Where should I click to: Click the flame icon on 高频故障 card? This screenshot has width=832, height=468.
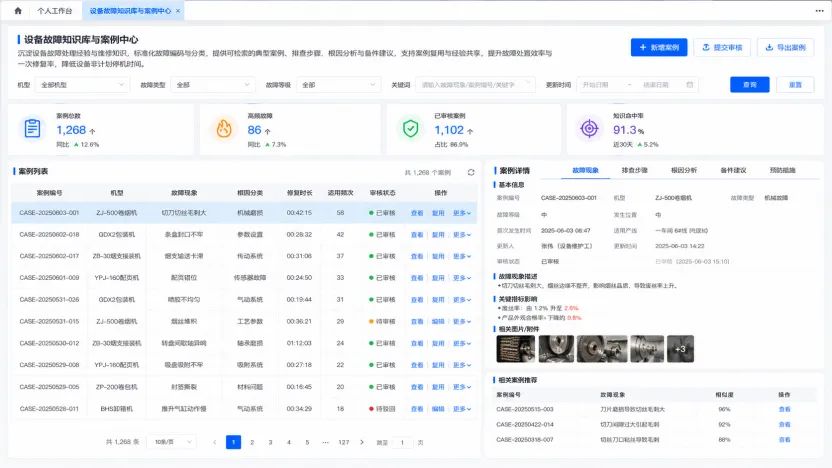click(224, 128)
